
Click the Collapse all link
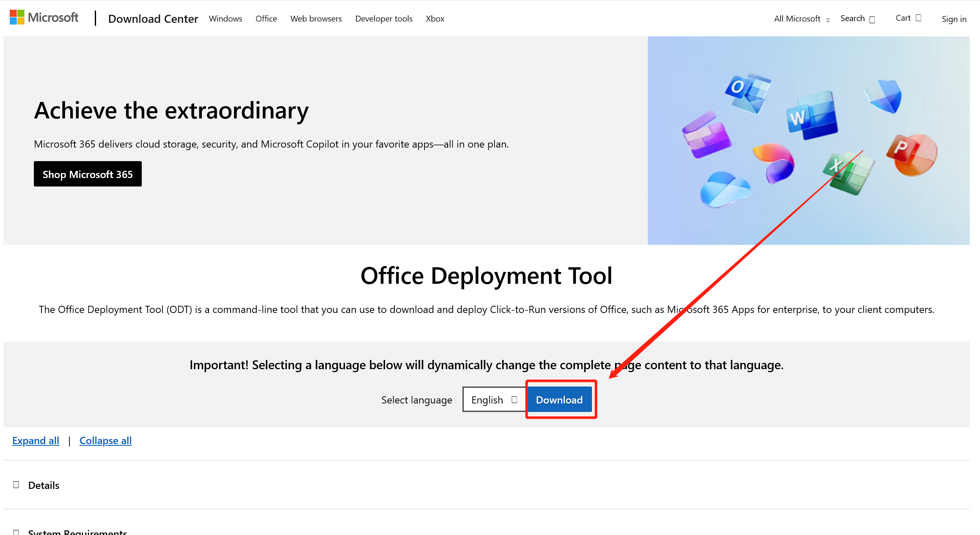105,441
